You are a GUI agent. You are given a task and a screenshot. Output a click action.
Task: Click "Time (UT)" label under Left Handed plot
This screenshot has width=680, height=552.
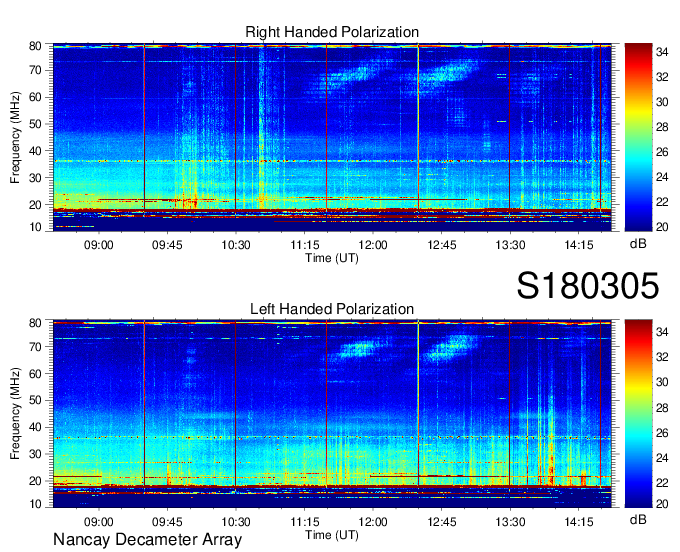click(x=332, y=535)
